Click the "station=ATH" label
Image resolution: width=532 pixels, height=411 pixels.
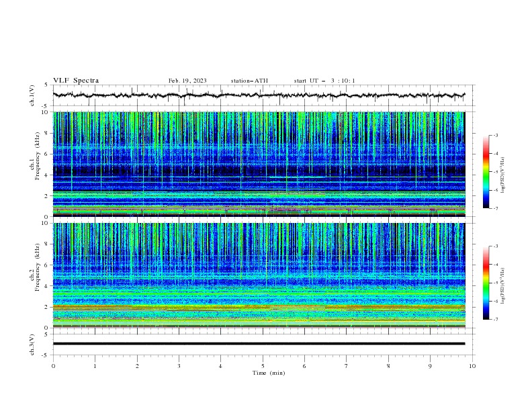(249, 81)
